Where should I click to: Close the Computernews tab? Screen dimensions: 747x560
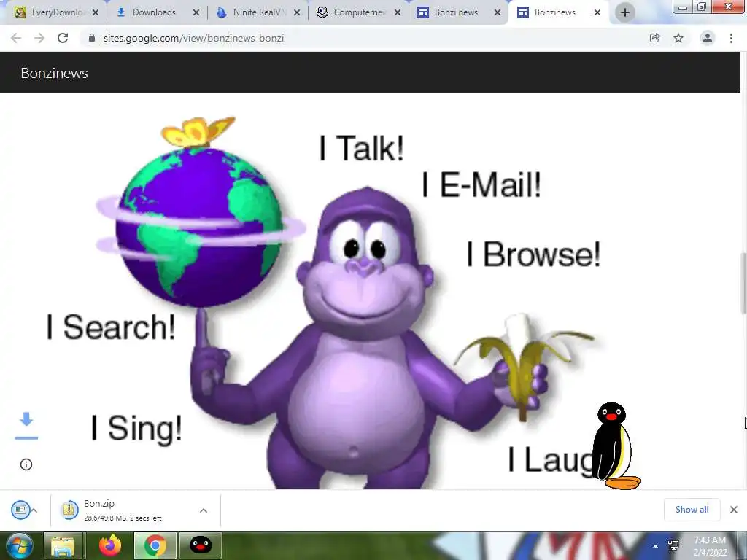click(398, 12)
